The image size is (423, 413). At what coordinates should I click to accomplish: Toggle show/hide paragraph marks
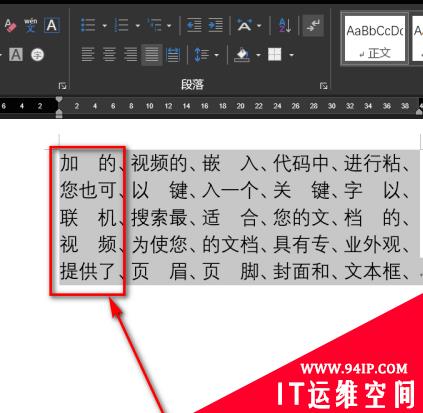(x=313, y=25)
